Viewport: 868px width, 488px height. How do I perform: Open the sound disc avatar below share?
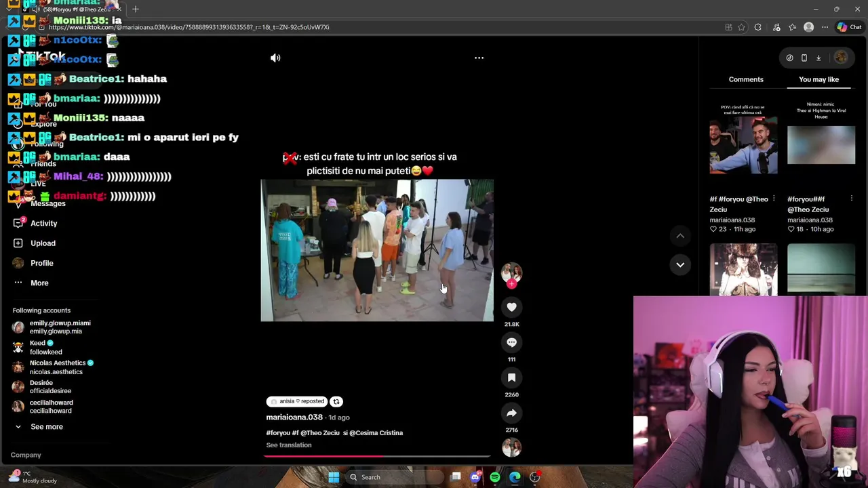click(511, 447)
